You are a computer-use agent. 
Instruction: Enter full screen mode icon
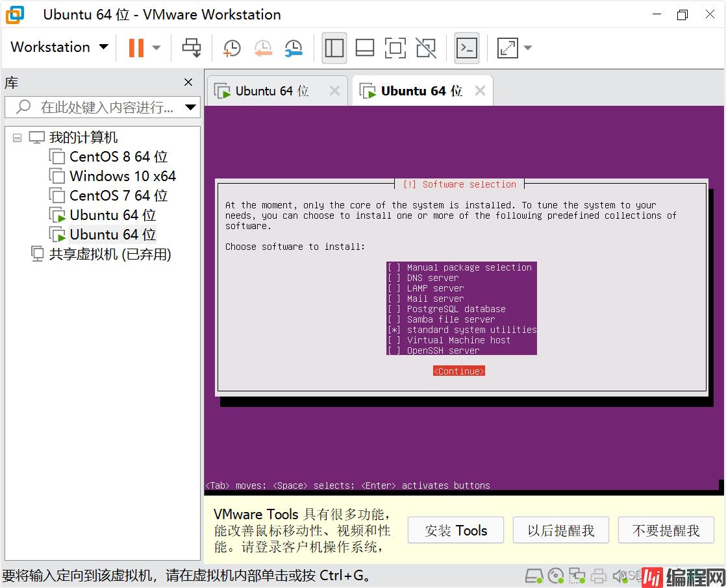click(x=395, y=47)
